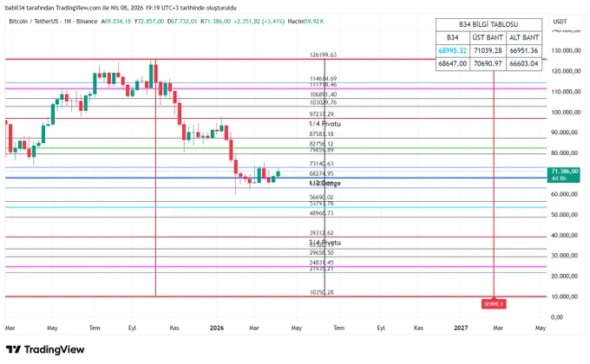590x364 pixels.
Task: Click the low value D67.732,01
Action: pos(182,22)
